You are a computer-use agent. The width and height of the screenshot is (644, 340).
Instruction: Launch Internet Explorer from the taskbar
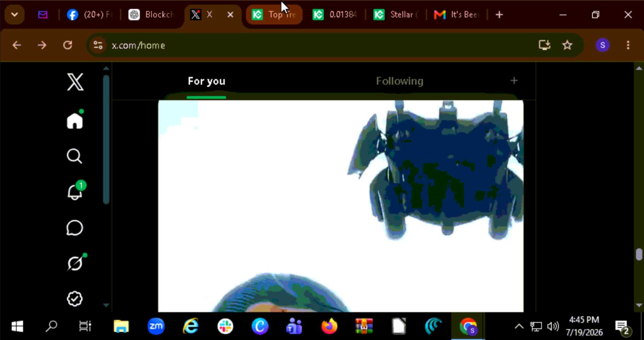point(191,326)
